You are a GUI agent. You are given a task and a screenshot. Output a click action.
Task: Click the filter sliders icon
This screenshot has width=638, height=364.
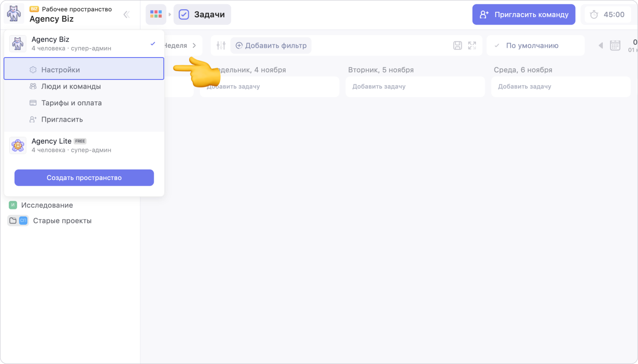221,45
